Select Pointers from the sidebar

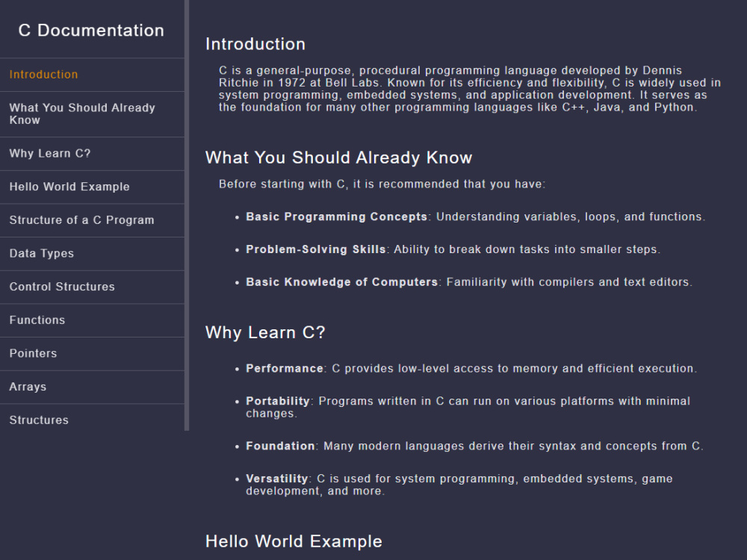pos(33,353)
